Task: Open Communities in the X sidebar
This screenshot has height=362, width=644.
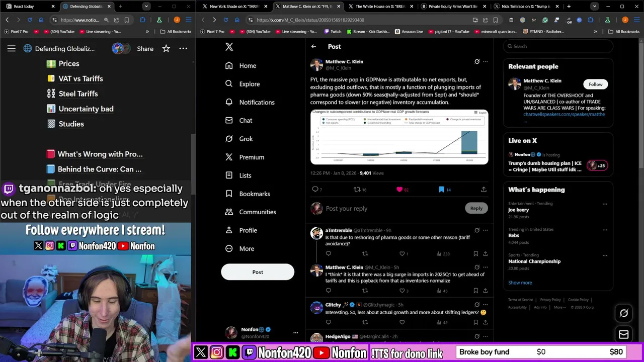Action: (x=251, y=212)
